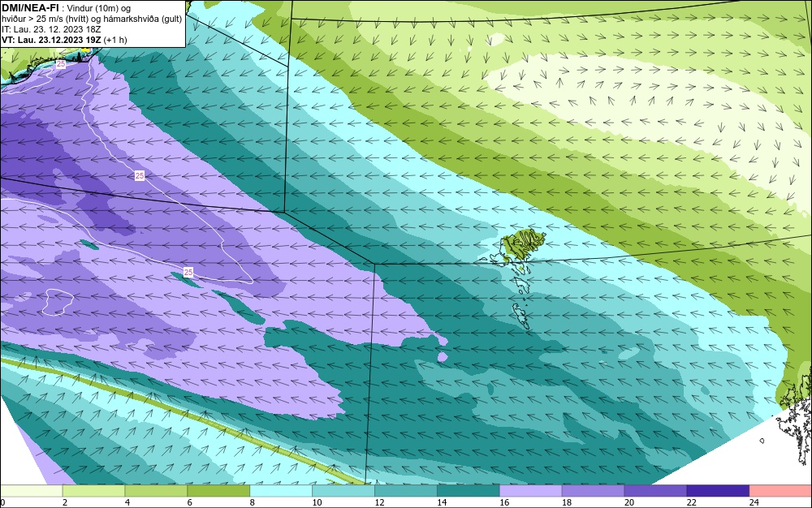
Task: Click the legend scale value '10'
Action: pos(317,502)
